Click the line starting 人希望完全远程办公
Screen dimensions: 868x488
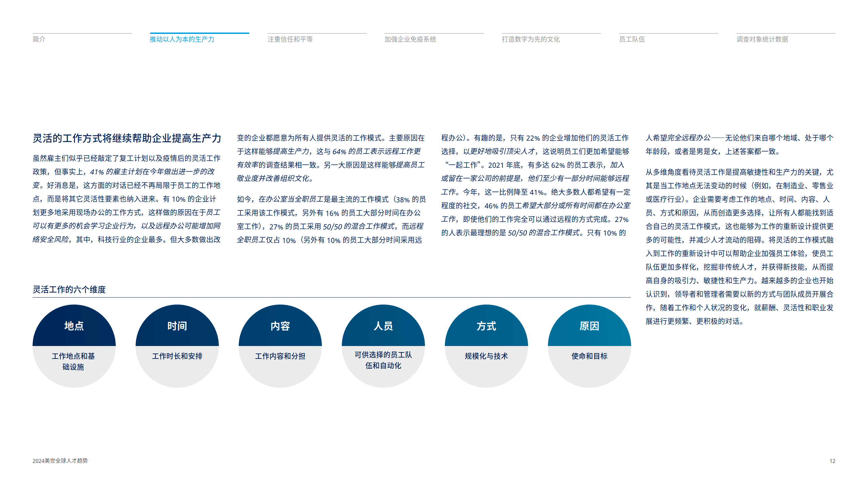[x=739, y=138]
